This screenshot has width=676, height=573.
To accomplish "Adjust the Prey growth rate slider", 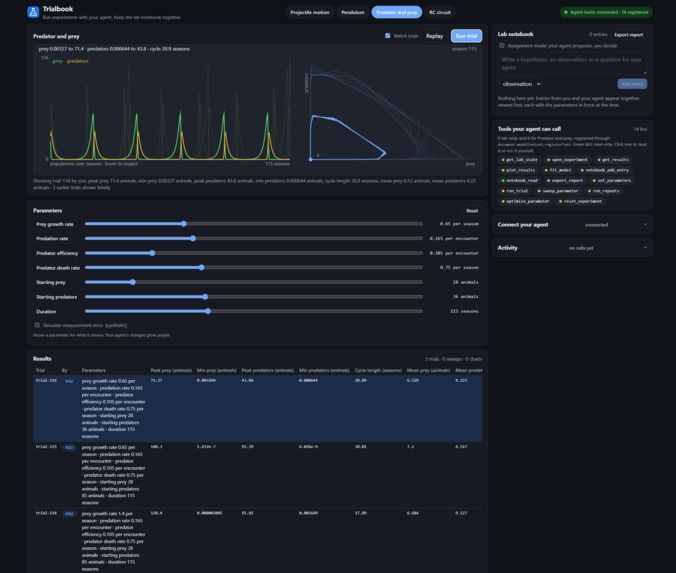I will [254, 224].
